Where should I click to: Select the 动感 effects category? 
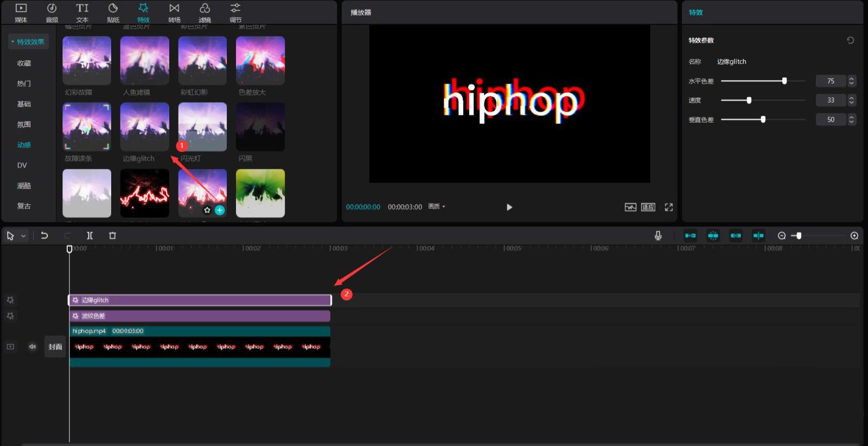[24, 145]
